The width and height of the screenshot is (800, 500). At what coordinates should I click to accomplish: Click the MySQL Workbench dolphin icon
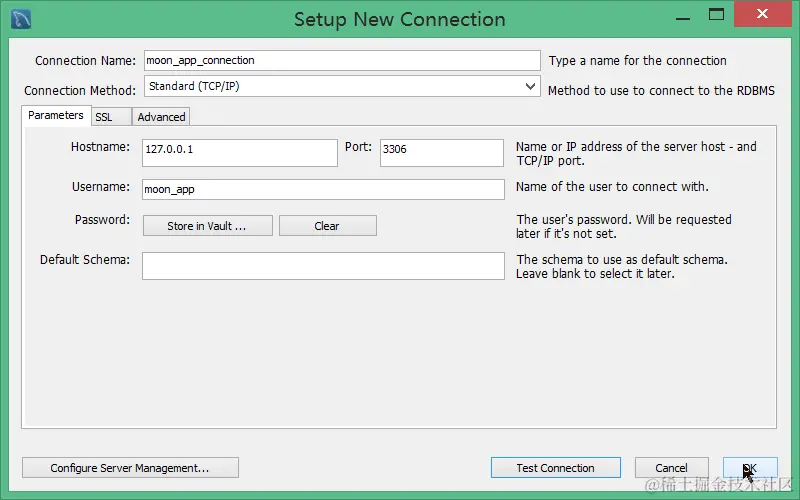[21, 19]
